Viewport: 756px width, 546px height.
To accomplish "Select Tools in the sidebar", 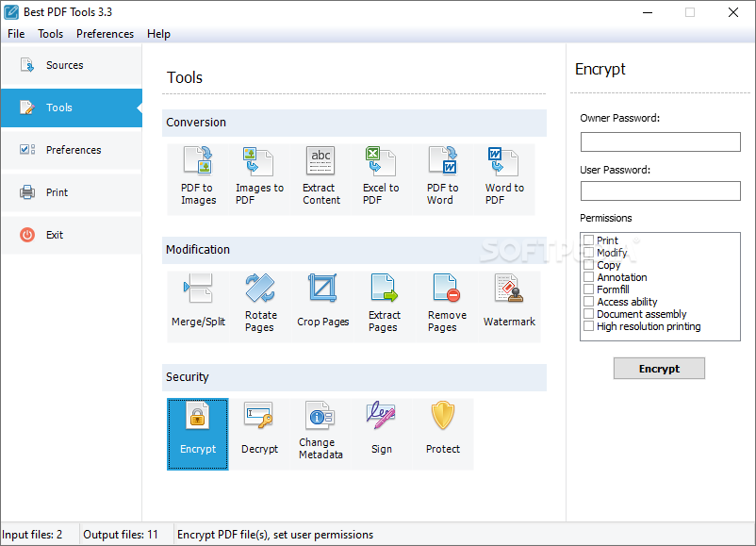I will pos(72,108).
